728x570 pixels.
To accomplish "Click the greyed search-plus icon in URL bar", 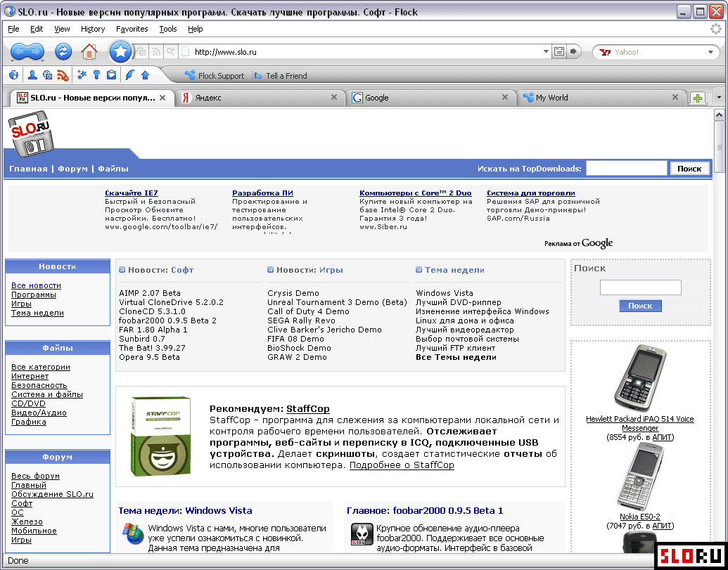I will pyautogui.click(x=171, y=51).
